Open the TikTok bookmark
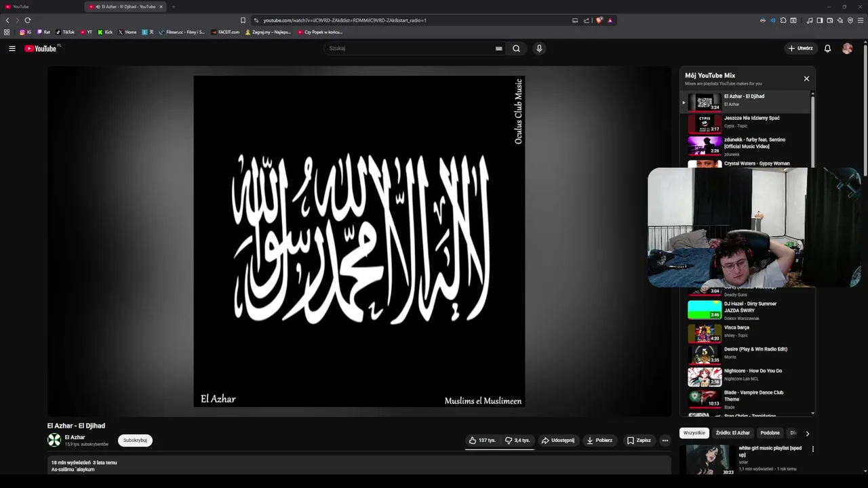Viewport: 868px width, 488px height. 65,32
